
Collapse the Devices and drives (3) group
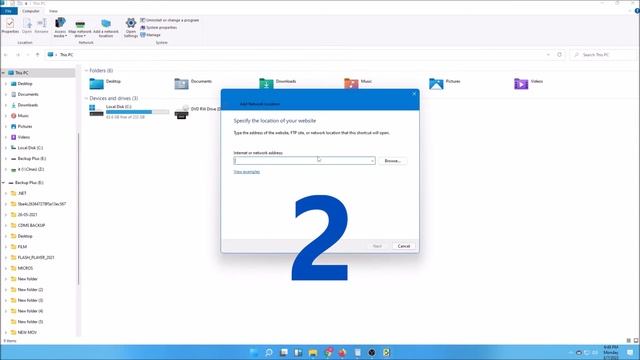tap(86, 98)
